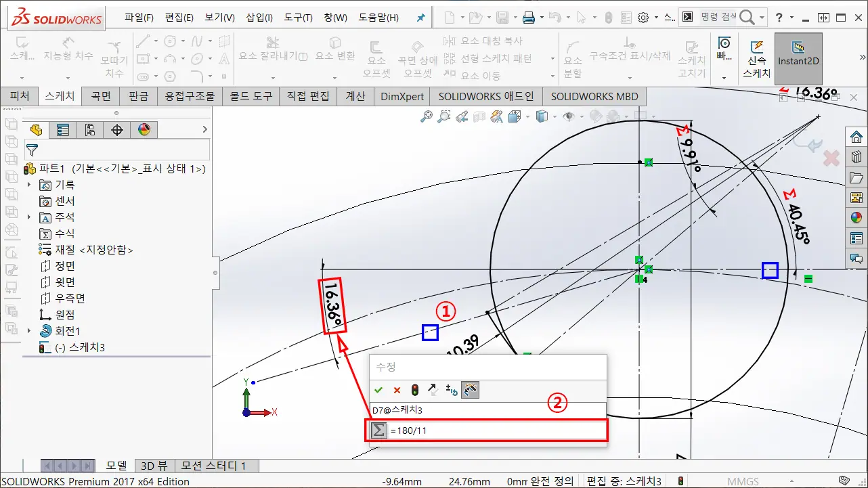868x488 pixels.
Task: Open Design Library task pane icon
Action: [856, 157]
